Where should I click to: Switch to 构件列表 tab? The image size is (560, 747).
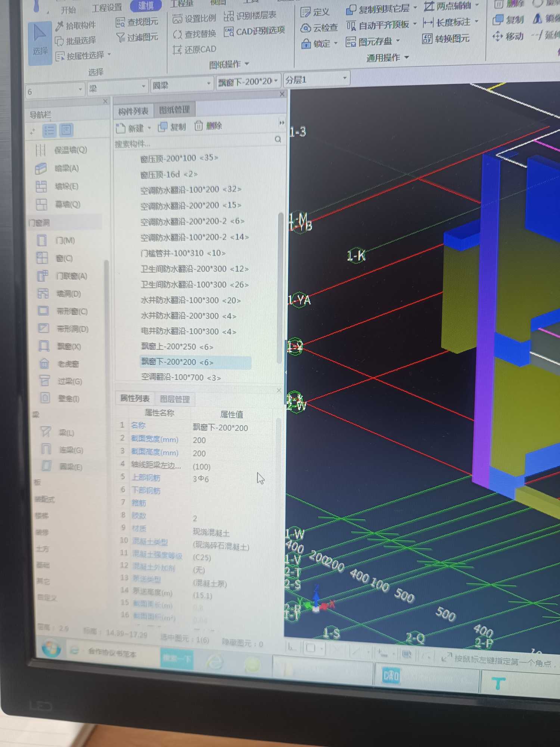click(x=133, y=111)
